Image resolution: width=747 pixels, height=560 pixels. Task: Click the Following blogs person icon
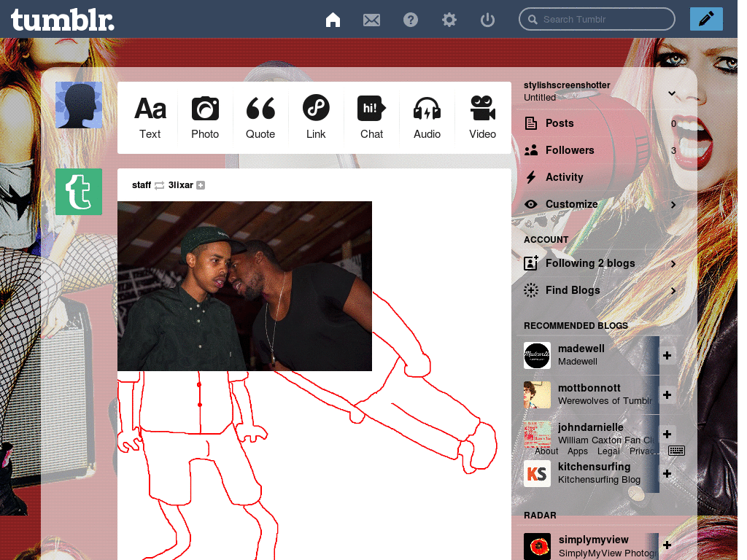point(531,262)
